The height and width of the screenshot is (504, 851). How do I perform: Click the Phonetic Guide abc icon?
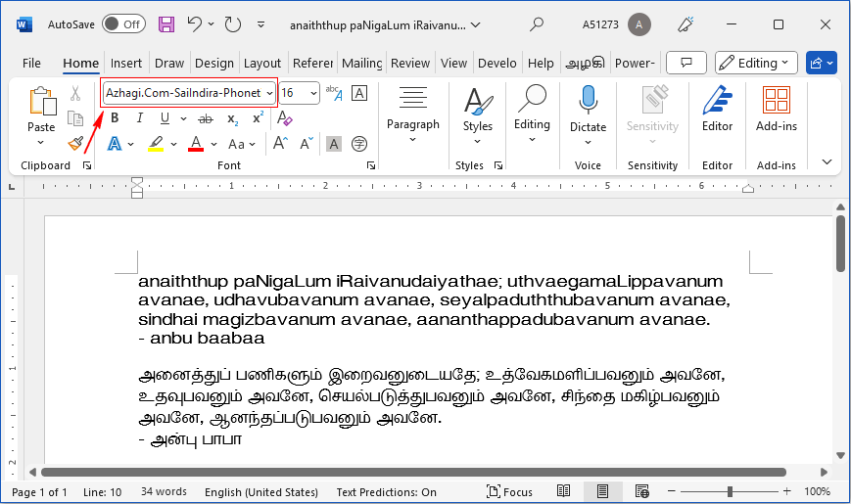coord(334,93)
